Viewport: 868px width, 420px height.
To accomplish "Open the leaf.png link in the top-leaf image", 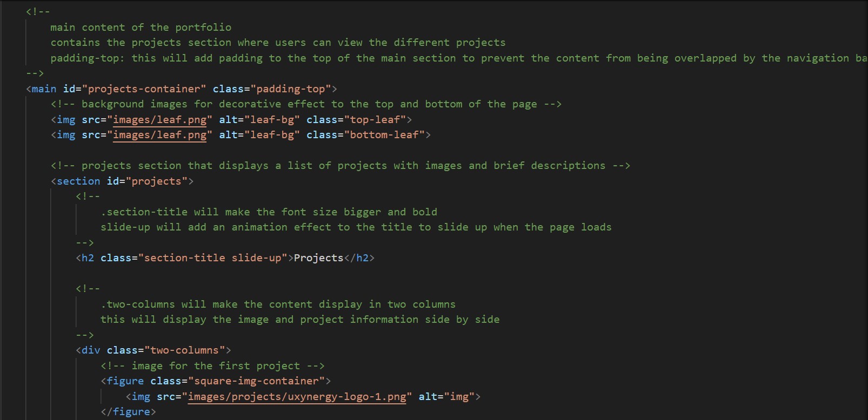I will [159, 120].
